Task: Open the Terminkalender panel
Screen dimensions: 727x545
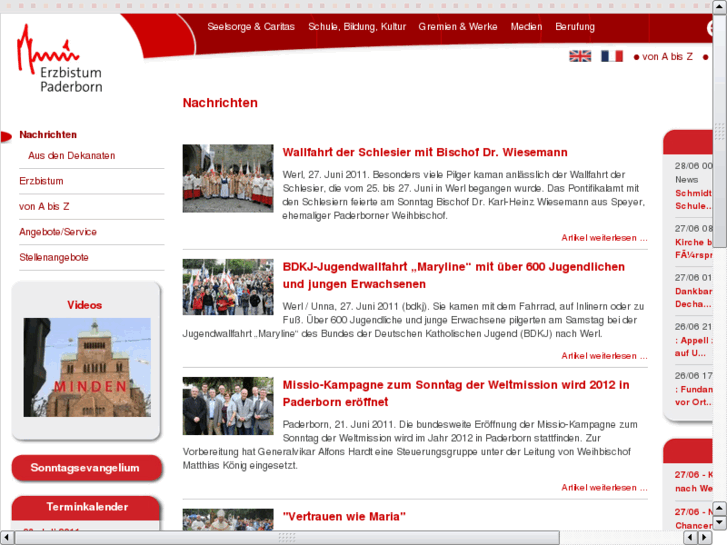Action: pos(86,507)
